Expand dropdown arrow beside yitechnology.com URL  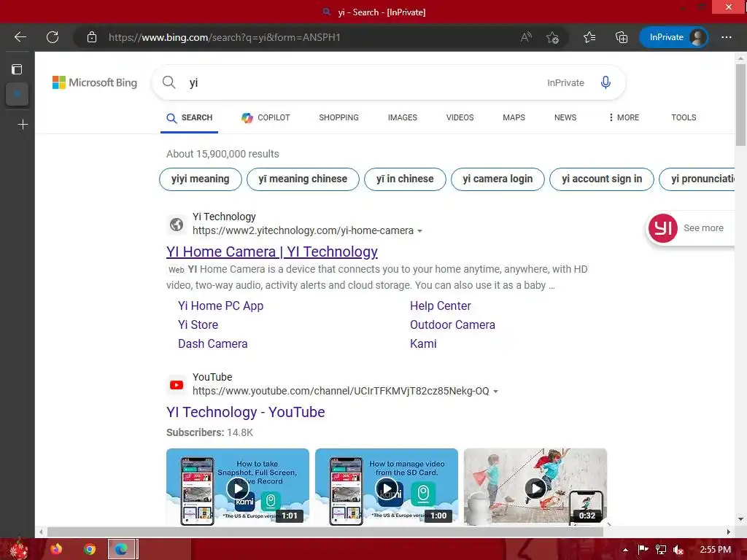[419, 231]
